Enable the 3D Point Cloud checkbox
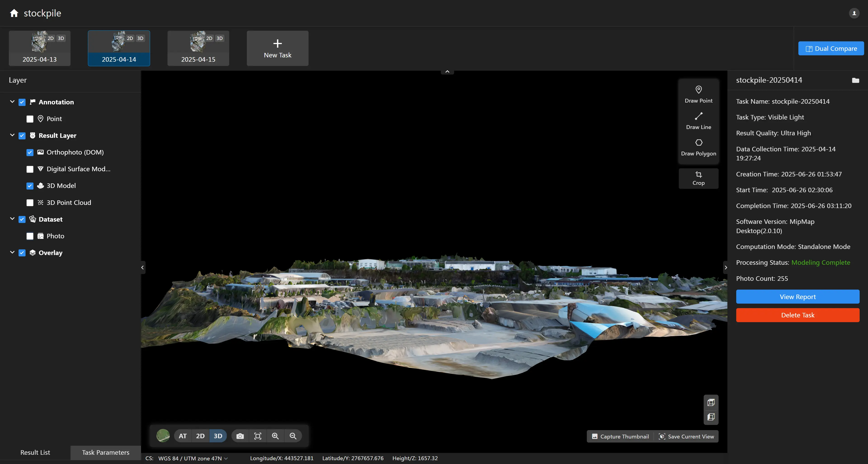Screen dimensions: 868x464 coord(30,203)
